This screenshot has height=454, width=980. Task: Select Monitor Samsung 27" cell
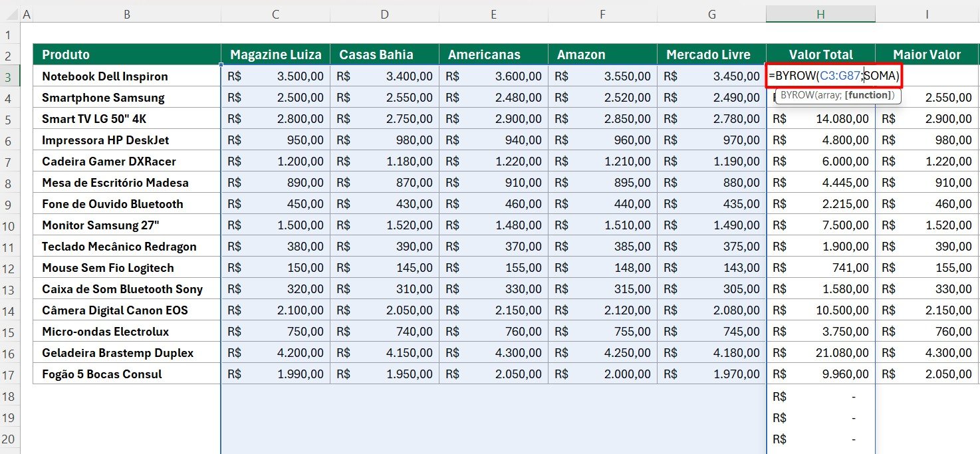[x=127, y=225]
